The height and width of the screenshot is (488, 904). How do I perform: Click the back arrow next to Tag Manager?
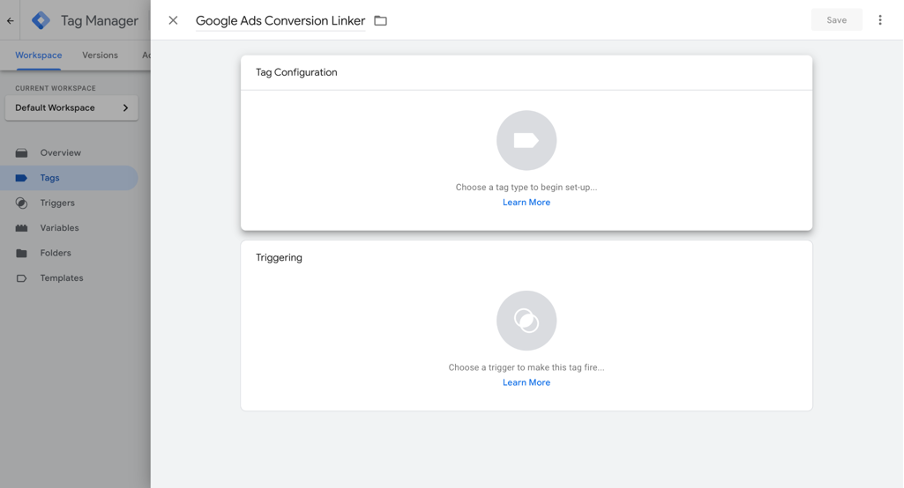pyautogui.click(x=11, y=20)
